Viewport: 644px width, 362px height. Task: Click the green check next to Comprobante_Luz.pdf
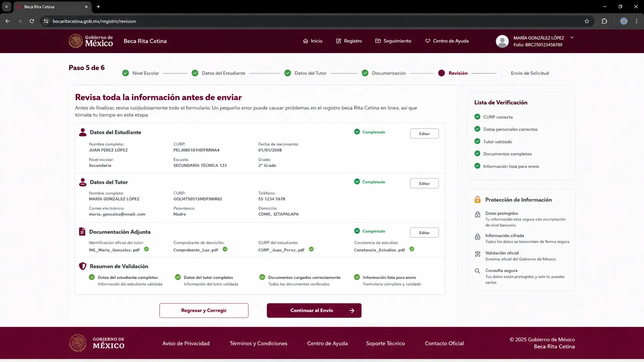pos(225,249)
